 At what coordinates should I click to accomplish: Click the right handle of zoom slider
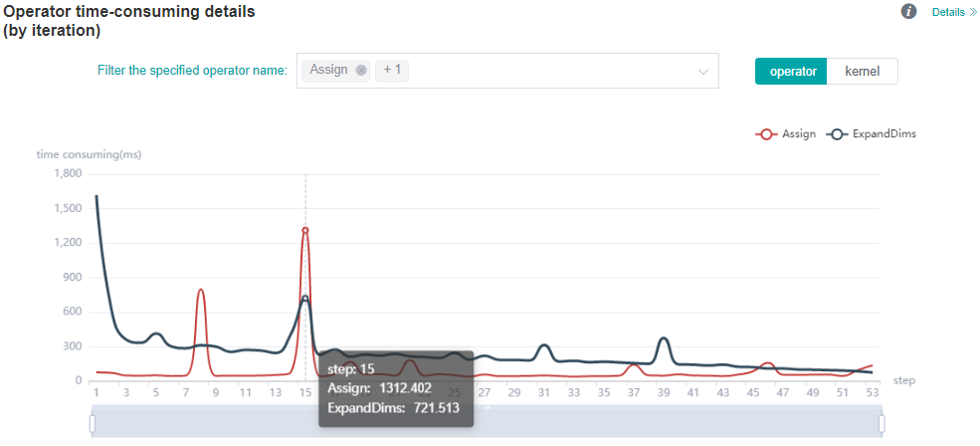882,425
